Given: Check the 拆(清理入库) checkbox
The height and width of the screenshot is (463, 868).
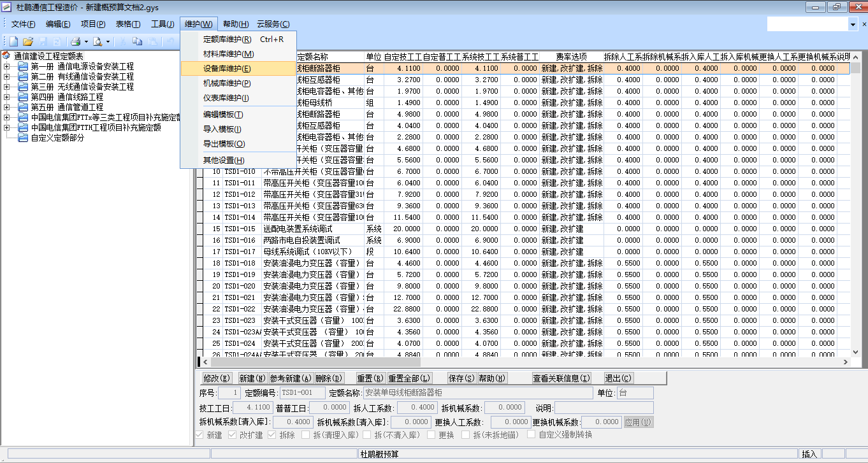Looking at the screenshot, I should pyautogui.click(x=305, y=435).
